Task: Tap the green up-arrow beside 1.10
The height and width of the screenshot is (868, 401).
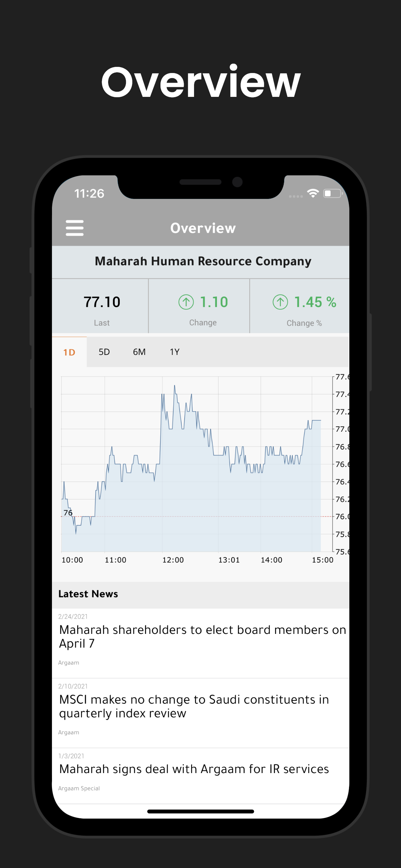Action: pyautogui.click(x=186, y=302)
